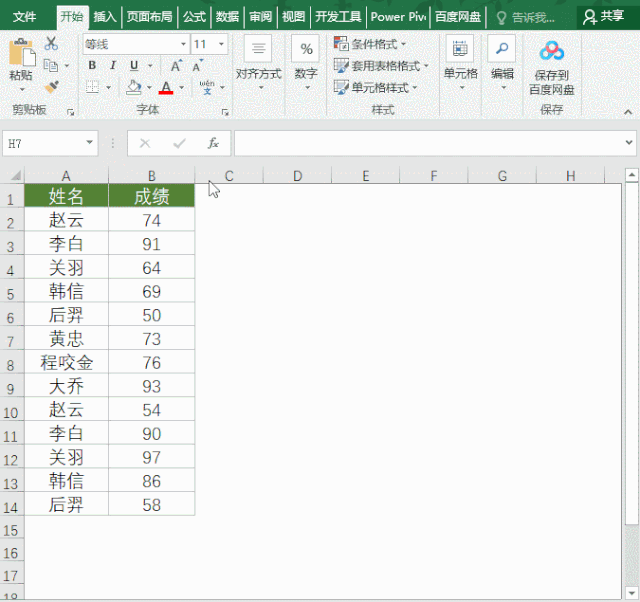Increase font size with large A
Viewport: 640px width, 602px height.
(x=176, y=66)
